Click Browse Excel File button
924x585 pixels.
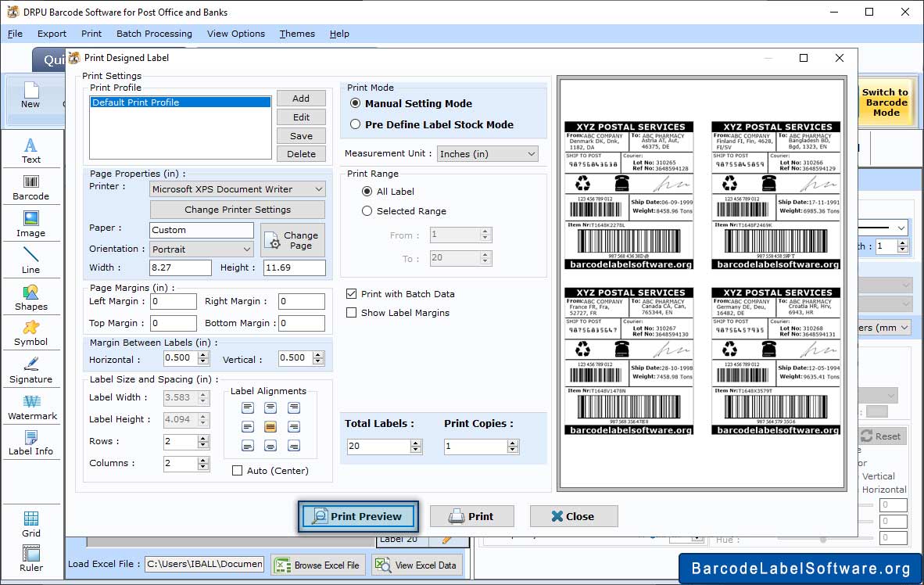318,565
